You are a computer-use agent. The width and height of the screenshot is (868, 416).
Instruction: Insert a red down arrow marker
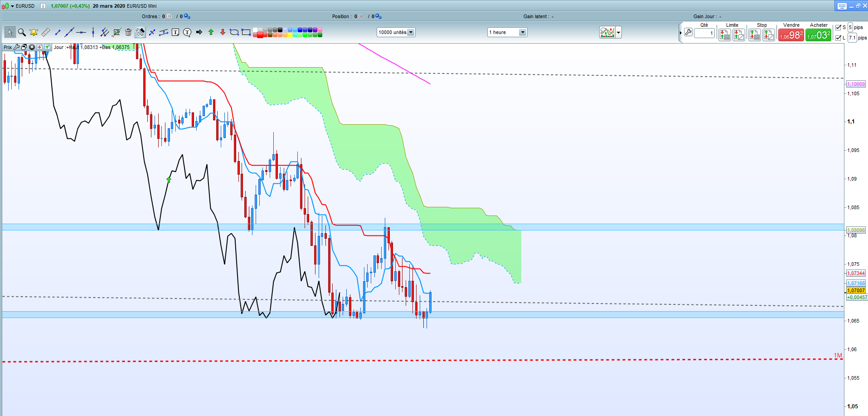pos(223,32)
